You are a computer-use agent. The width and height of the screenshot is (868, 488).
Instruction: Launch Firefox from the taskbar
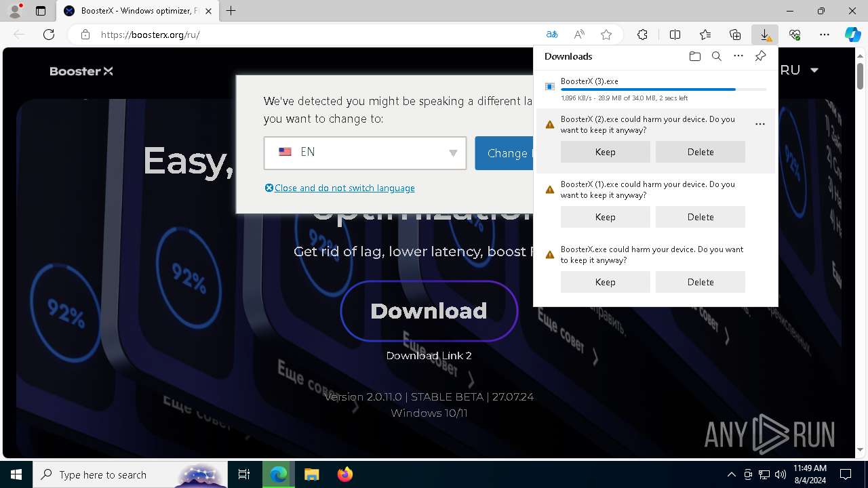pos(345,474)
